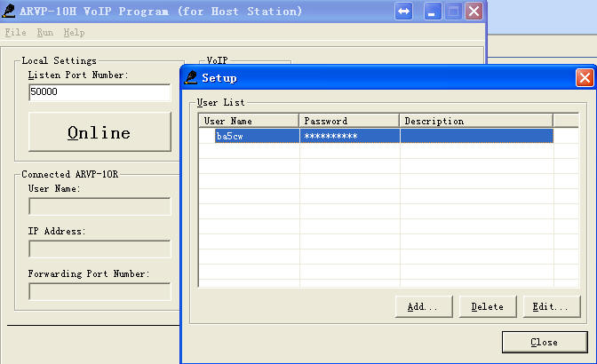
Task: Sort by Description column header
Action: tap(476, 121)
